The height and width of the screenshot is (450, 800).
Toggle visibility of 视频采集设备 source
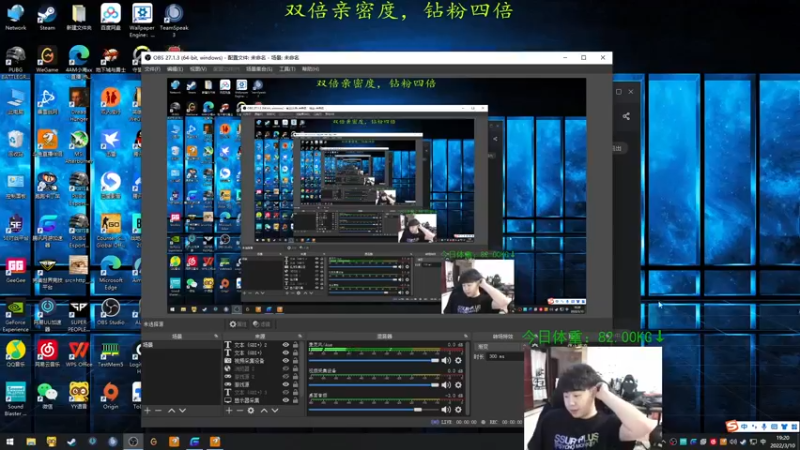[286, 361]
